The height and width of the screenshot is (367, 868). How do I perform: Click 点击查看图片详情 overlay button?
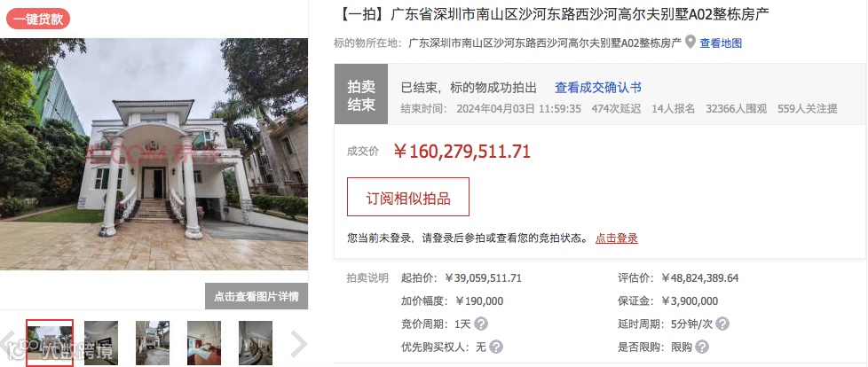pyautogui.click(x=256, y=296)
